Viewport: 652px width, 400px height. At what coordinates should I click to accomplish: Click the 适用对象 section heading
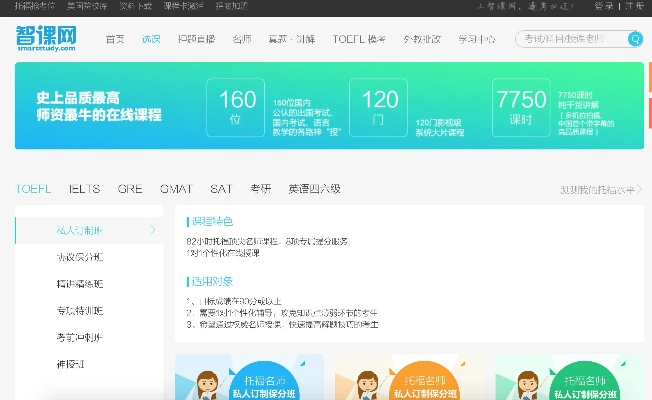212,281
